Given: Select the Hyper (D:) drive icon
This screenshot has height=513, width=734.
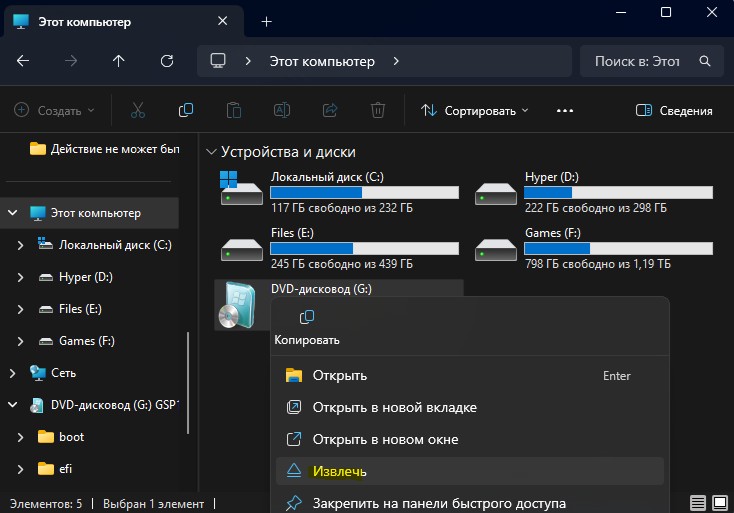Looking at the screenshot, I should tap(495, 193).
